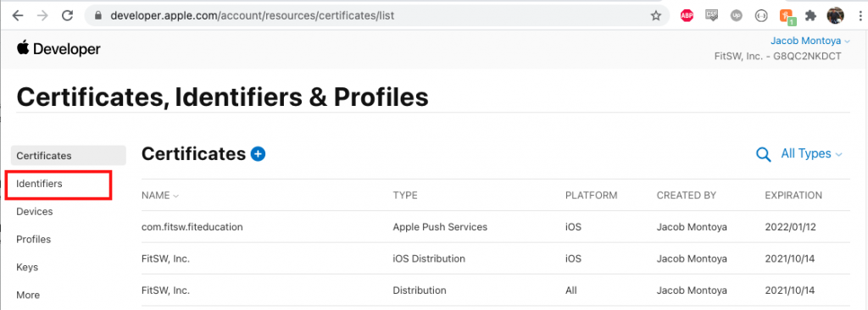The width and height of the screenshot is (868, 310).
Task: Open the orange extension with badge 1
Action: tap(787, 17)
